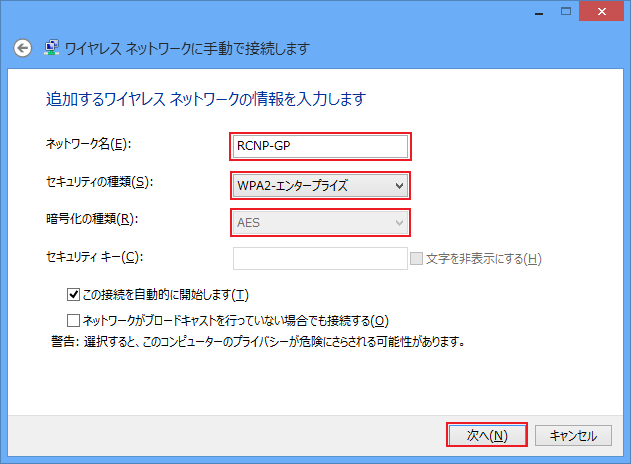Click the キャンセル button
This screenshot has width=631, height=464.
[573, 436]
